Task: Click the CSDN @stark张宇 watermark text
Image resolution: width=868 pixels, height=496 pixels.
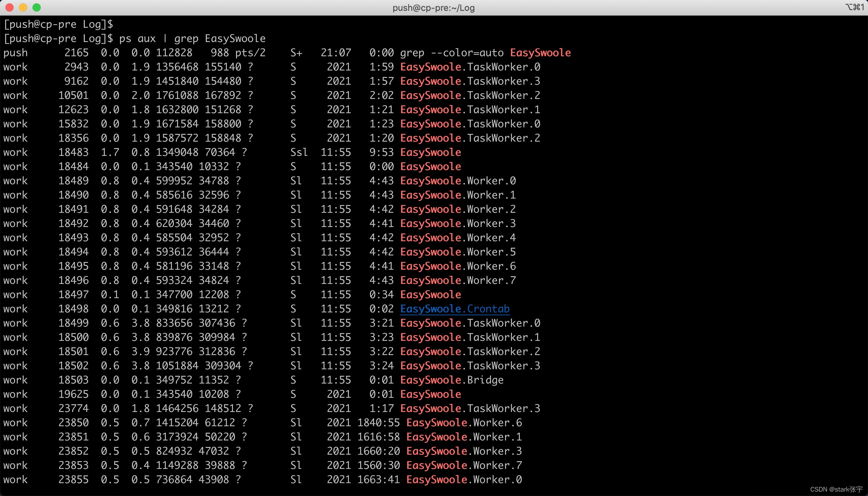Action: pos(836,489)
